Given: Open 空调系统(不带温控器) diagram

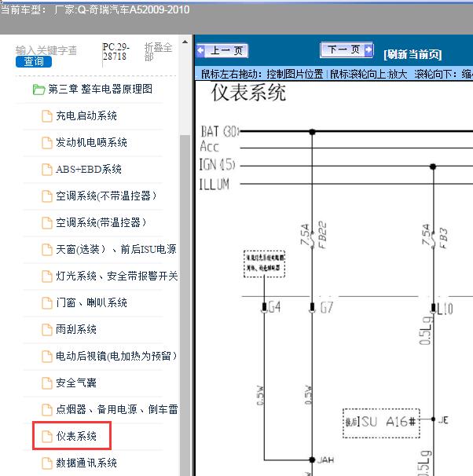Looking at the screenshot, I should pyautogui.click(x=106, y=196).
